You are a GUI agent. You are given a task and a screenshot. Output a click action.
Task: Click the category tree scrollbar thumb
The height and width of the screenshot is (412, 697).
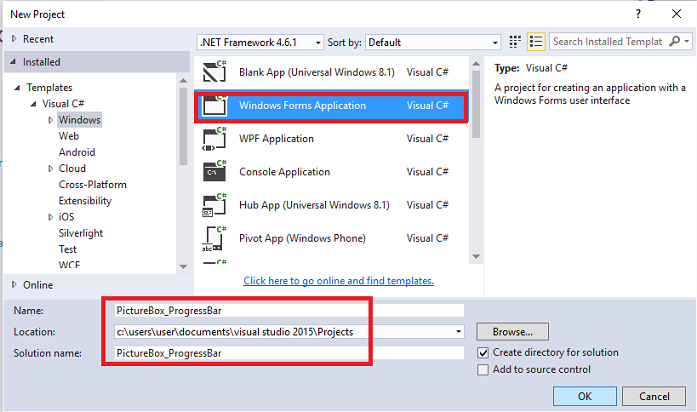[183, 126]
